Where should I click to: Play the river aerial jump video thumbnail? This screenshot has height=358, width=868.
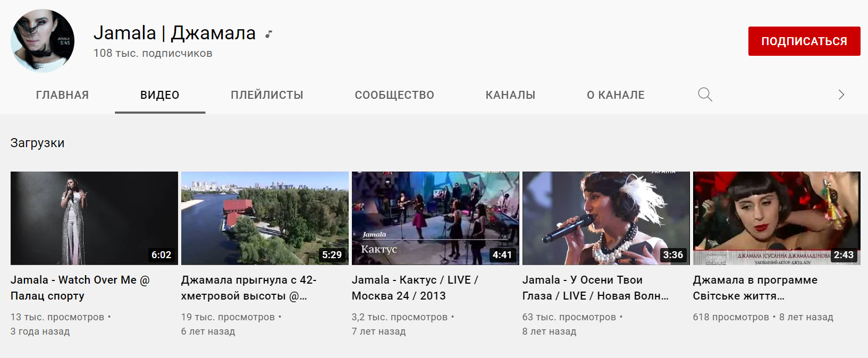pos(265,218)
